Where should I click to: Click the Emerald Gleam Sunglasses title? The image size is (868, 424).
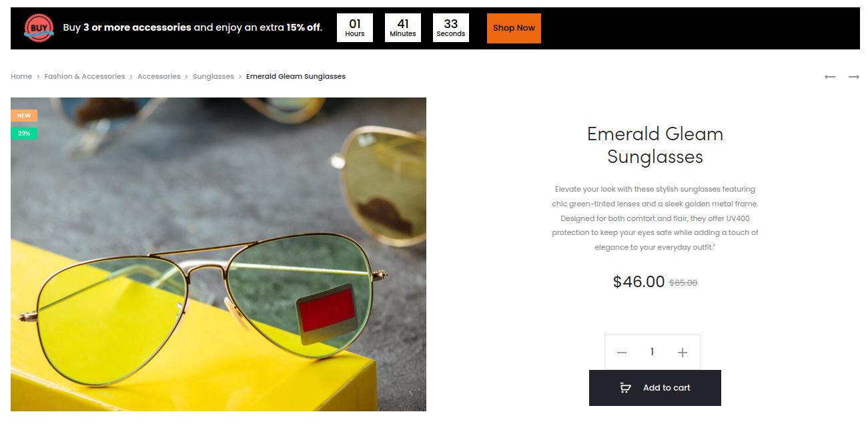pyautogui.click(x=655, y=145)
